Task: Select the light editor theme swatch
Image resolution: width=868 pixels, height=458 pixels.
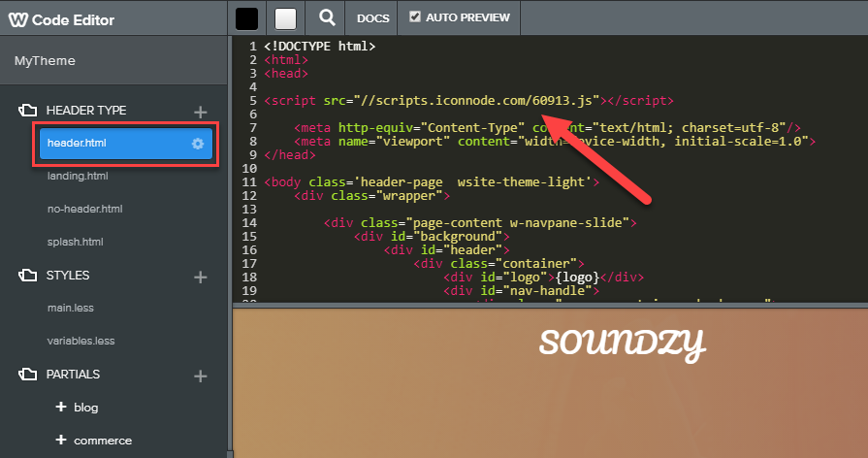Action: pyautogui.click(x=286, y=18)
